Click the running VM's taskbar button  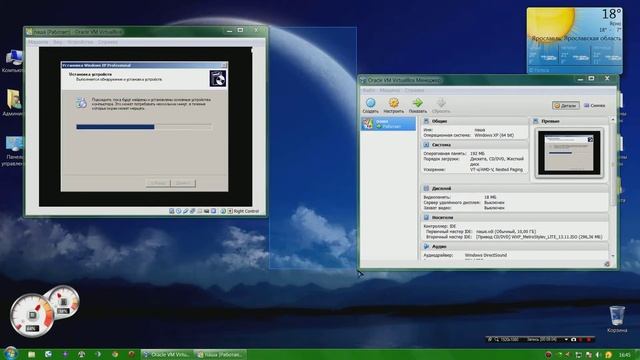click(220, 354)
